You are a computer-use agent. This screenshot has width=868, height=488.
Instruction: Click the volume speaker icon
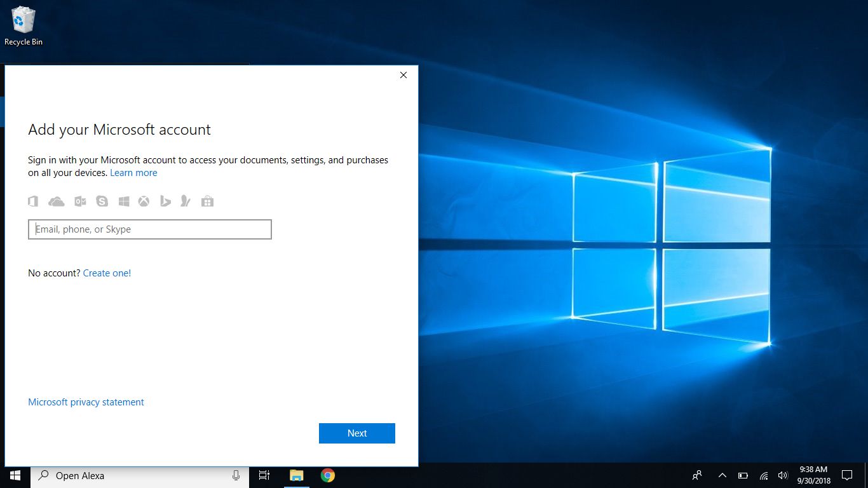(x=783, y=475)
